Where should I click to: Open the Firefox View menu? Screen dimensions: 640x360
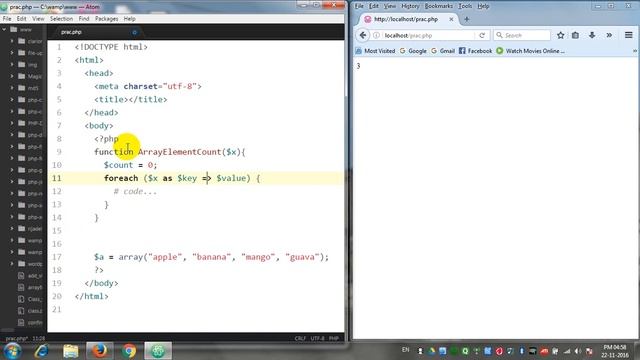(x=390, y=6)
